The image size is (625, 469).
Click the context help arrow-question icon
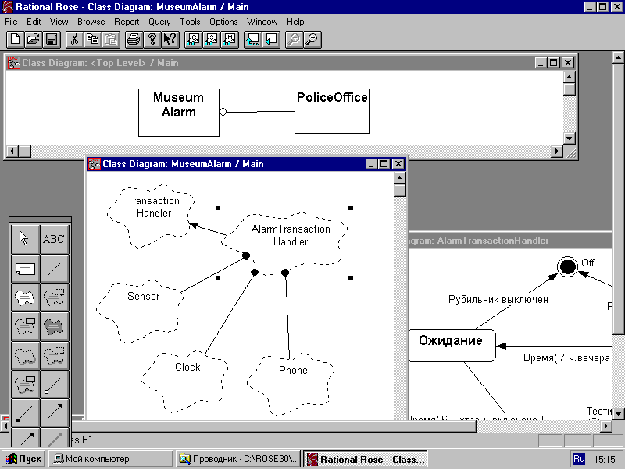[170, 40]
